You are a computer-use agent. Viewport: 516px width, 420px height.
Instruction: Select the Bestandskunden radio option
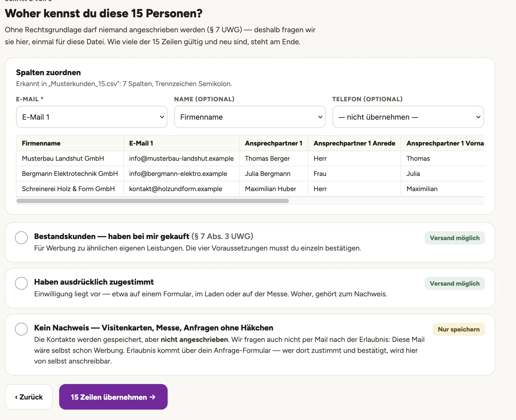[21, 238]
